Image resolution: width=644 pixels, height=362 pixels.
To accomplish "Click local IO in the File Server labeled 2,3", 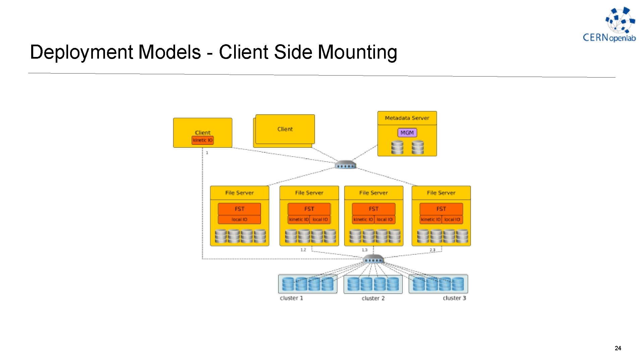I will click(x=452, y=220).
